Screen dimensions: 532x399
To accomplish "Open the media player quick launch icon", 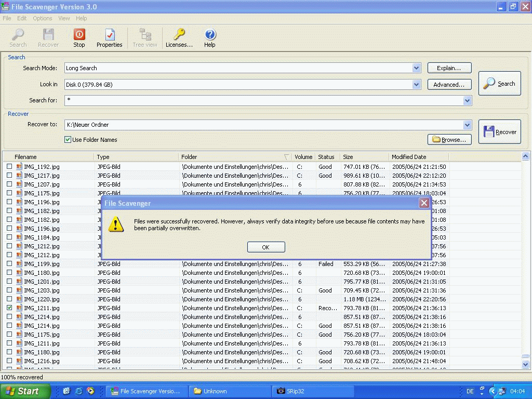I will pos(90,391).
